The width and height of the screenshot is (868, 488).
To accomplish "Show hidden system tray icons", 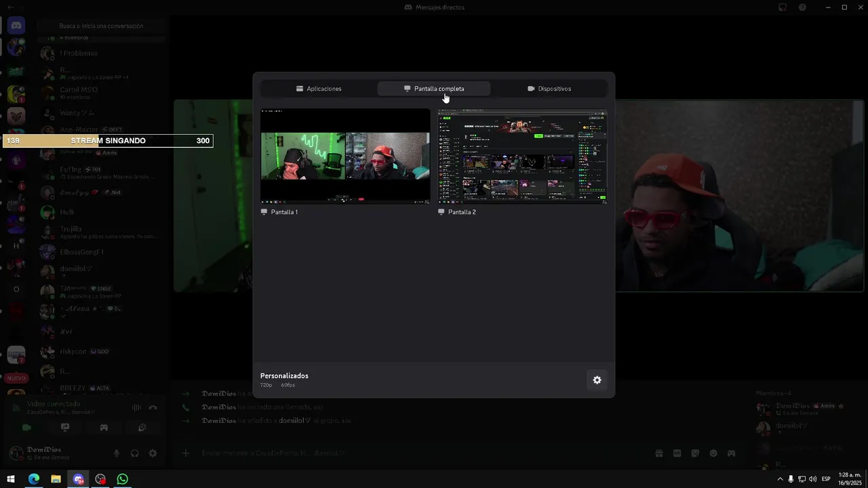I will [x=780, y=479].
